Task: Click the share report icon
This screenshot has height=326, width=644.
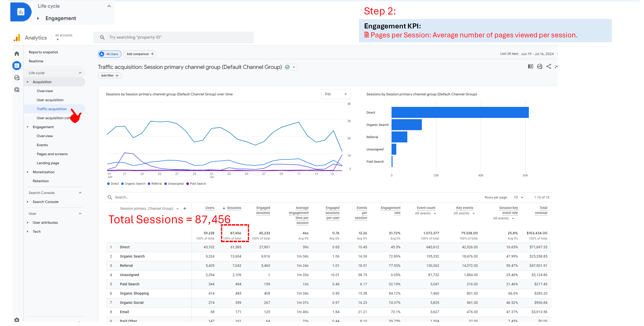Action: pyautogui.click(x=549, y=66)
